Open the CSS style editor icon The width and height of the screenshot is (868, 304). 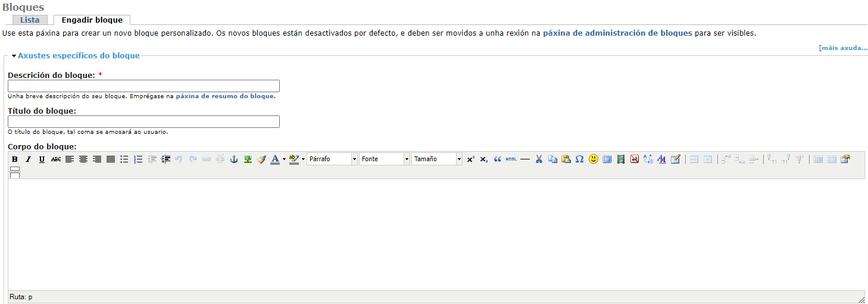point(661,159)
